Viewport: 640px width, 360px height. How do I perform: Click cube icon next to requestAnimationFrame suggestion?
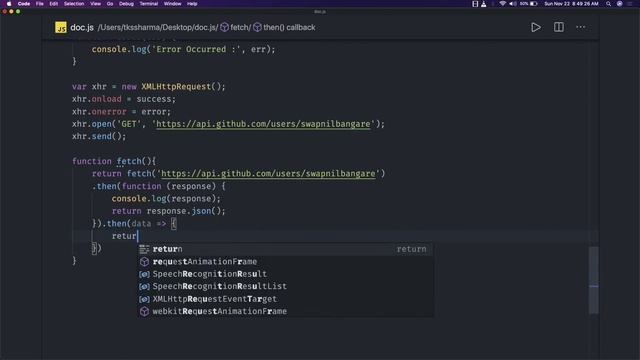coord(144,262)
